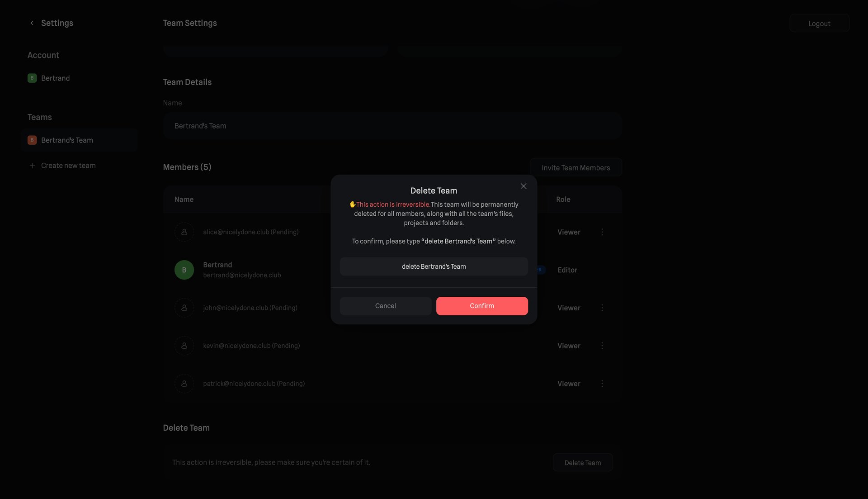Click the back chevron beside Settings
Viewport: 868px width, 499px height.
32,23
